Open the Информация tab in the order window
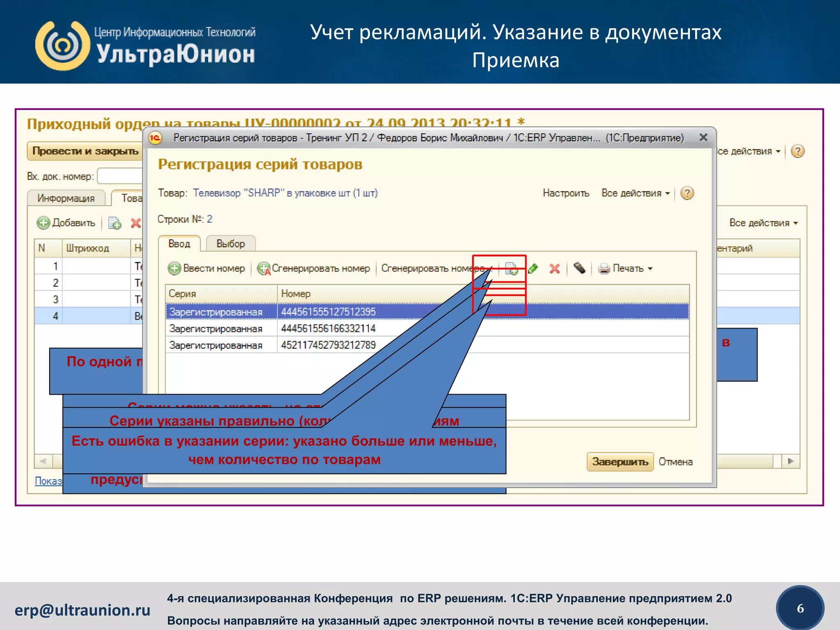 tap(66, 198)
